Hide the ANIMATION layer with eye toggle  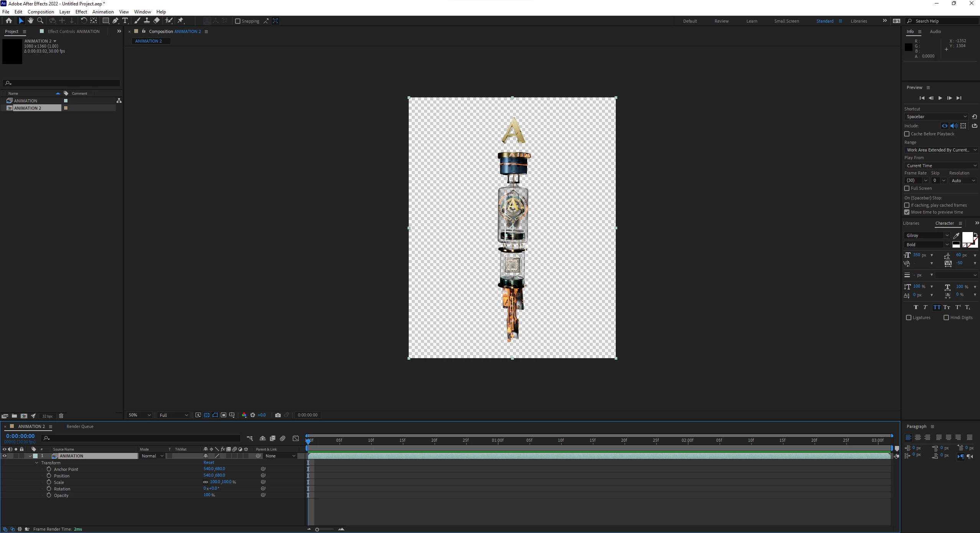coord(5,456)
